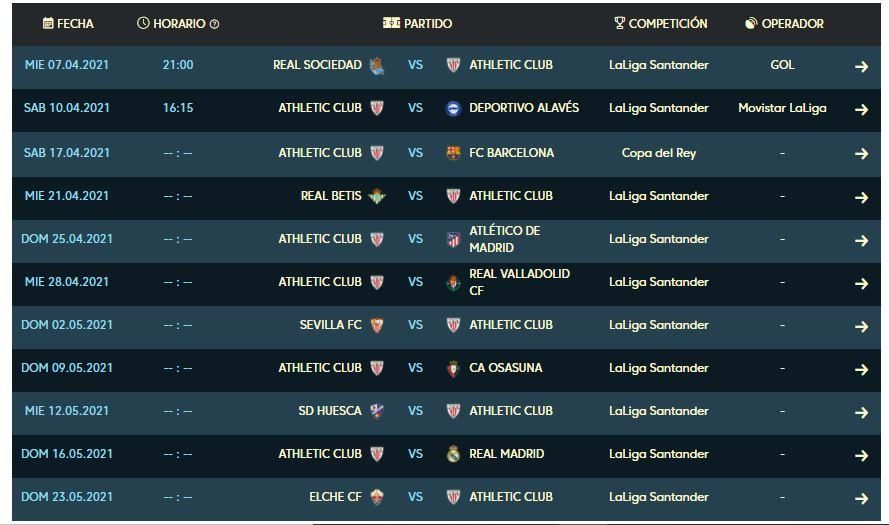Expand the Copa del Rey match arrow
The height and width of the screenshot is (525, 889).
861,154
